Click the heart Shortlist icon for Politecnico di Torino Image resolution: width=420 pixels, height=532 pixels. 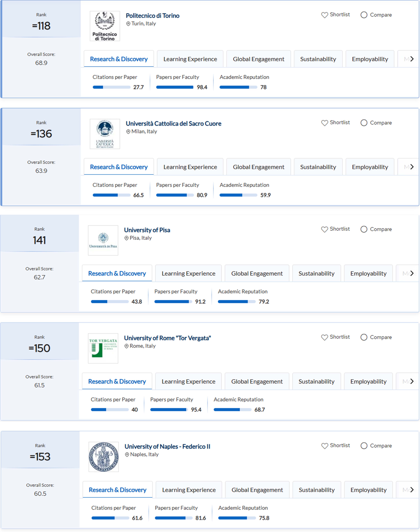coord(324,15)
